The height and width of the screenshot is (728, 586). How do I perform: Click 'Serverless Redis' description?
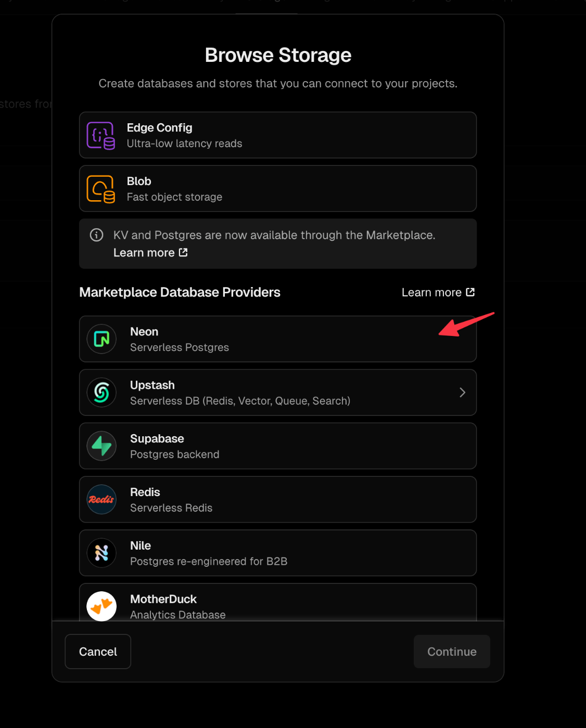tap(171, 508)
